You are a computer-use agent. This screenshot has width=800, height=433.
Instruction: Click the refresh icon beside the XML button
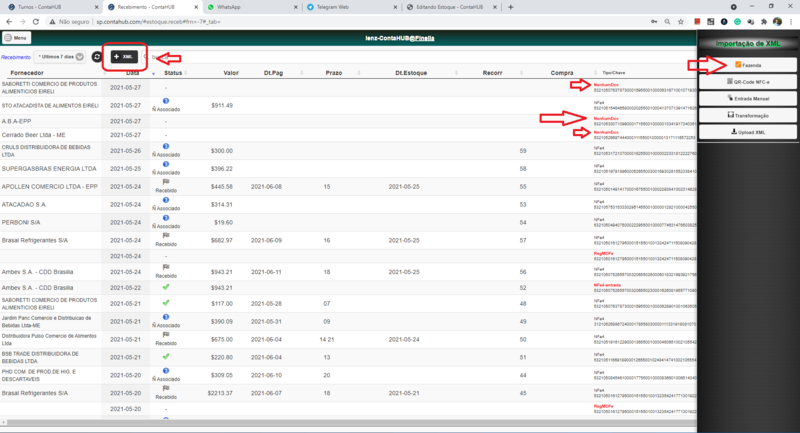(96, 57)
